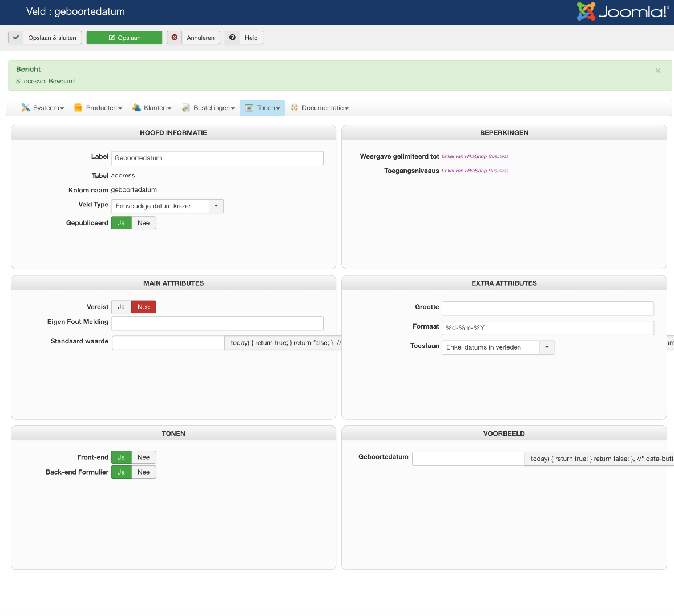Screen dimensions: 674x616
Task: Click the question mark Help icon
Action: (232, 38)
